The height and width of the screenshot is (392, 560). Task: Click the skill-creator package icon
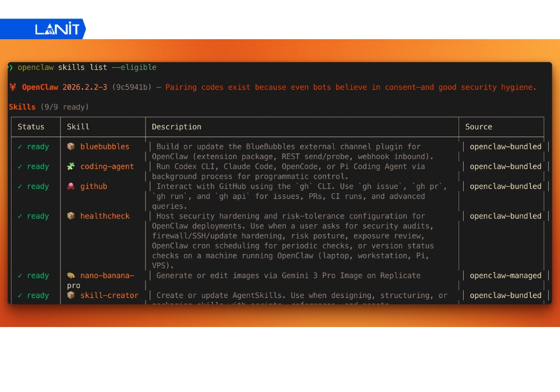click(x=71, y=295)
